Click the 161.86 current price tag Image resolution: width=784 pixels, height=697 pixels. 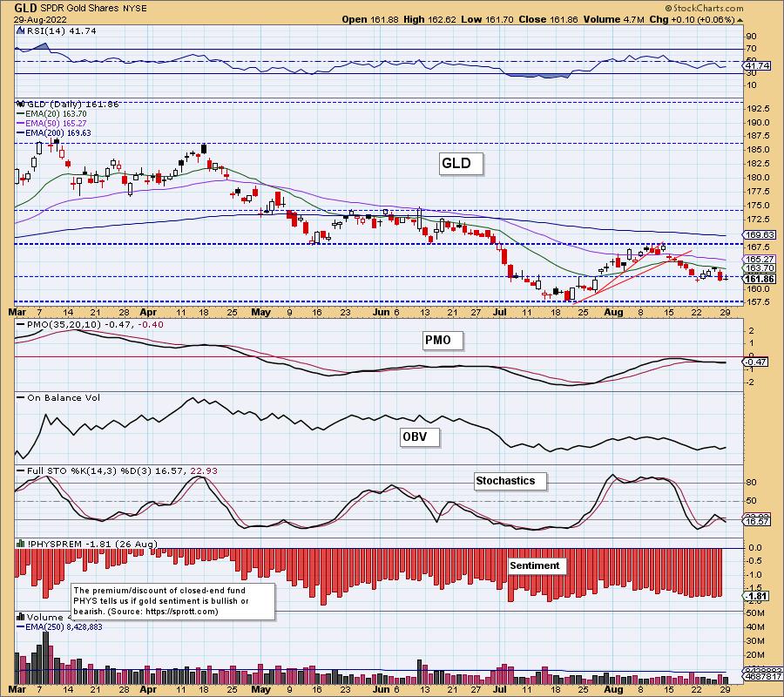[760, 279]
